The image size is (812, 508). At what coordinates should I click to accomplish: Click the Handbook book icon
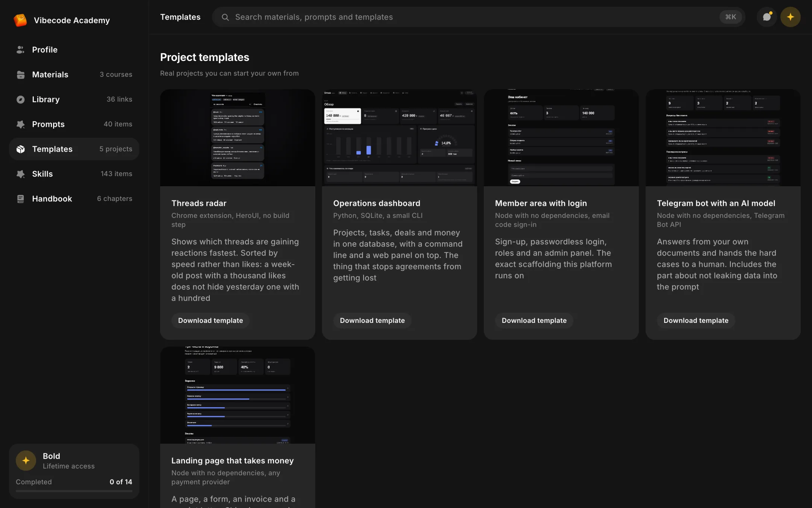point(20,199)
